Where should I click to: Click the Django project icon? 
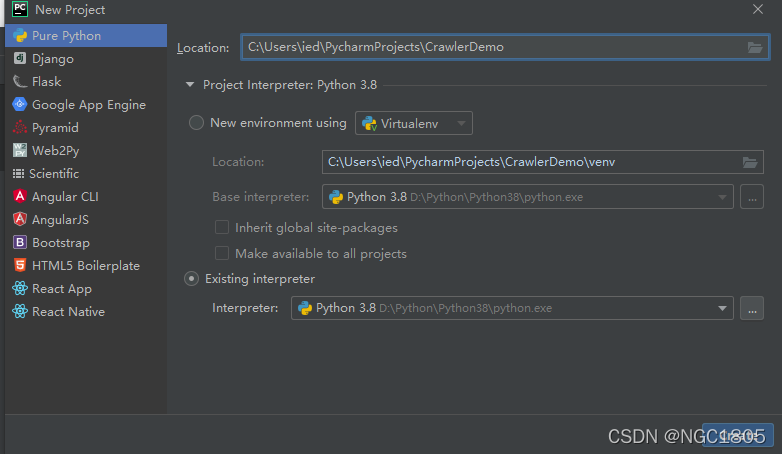tap(19, 58)
